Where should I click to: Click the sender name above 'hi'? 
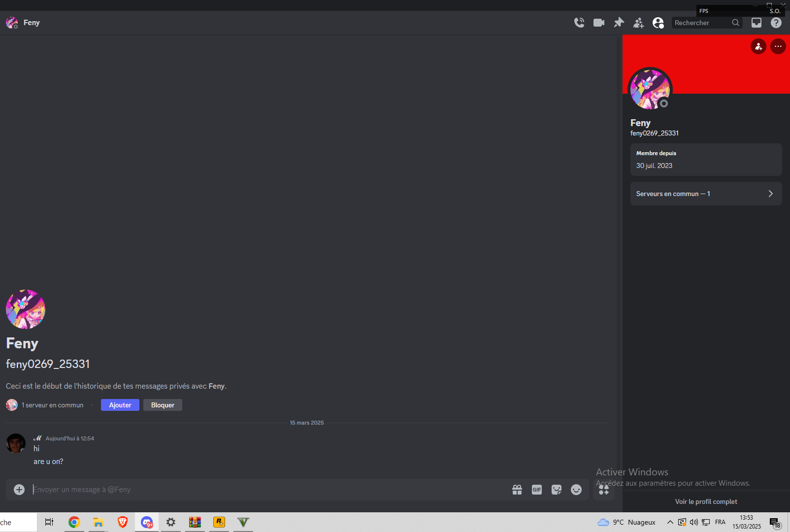(x=37, y=438)
